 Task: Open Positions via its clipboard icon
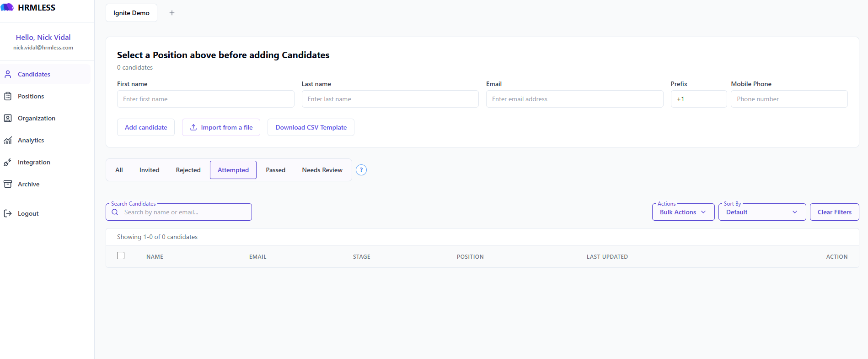pos(8,96)
